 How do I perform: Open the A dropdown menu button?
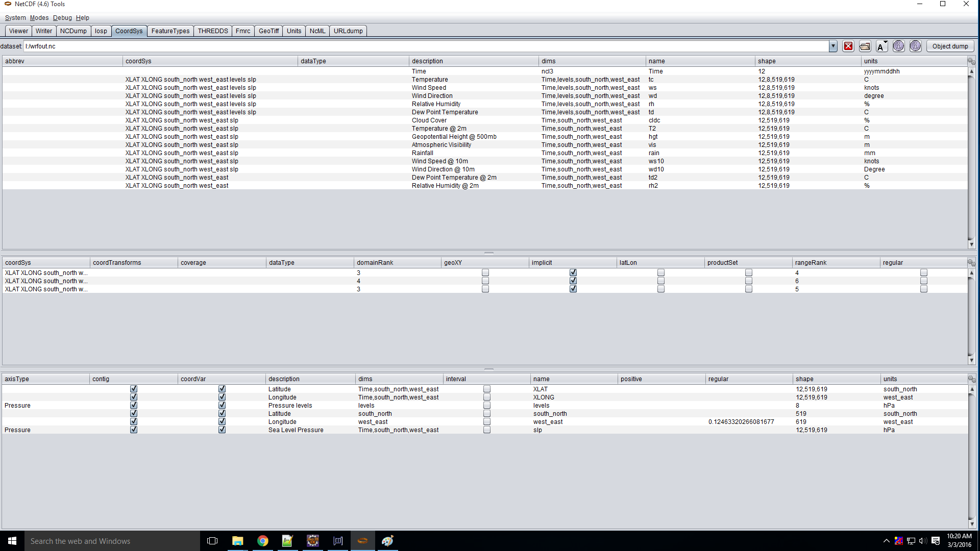pyautogui.click(x=881, y=46)
